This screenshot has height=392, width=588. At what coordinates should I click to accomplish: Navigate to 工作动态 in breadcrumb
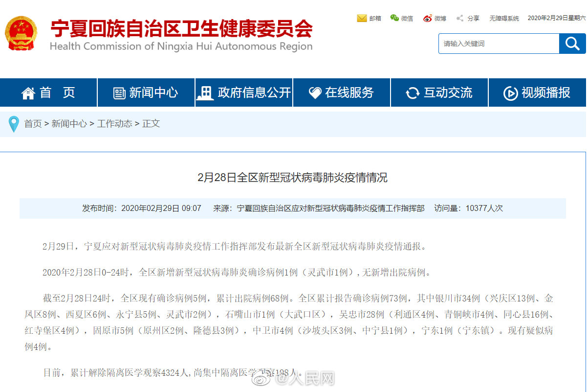[114, 124]
